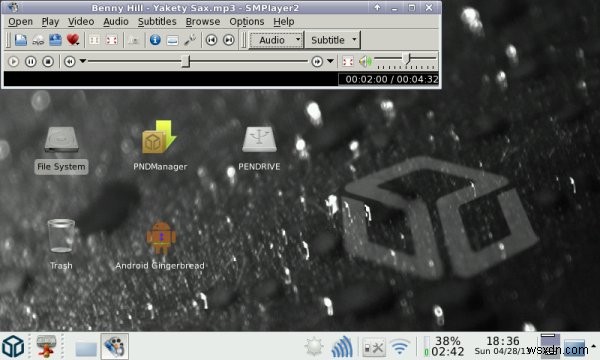The image size is (600, 360).
Task: Open the Subtitles menu
Action: pos(157,21)
